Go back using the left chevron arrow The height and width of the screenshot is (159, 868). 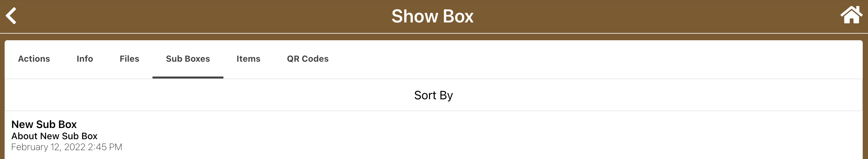(11, 16)
